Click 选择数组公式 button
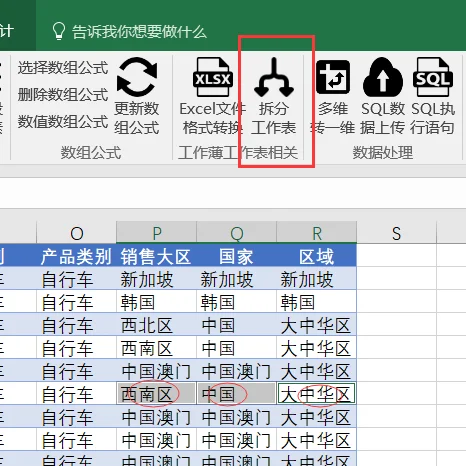 pyautogui.click(x=63, y=68)
